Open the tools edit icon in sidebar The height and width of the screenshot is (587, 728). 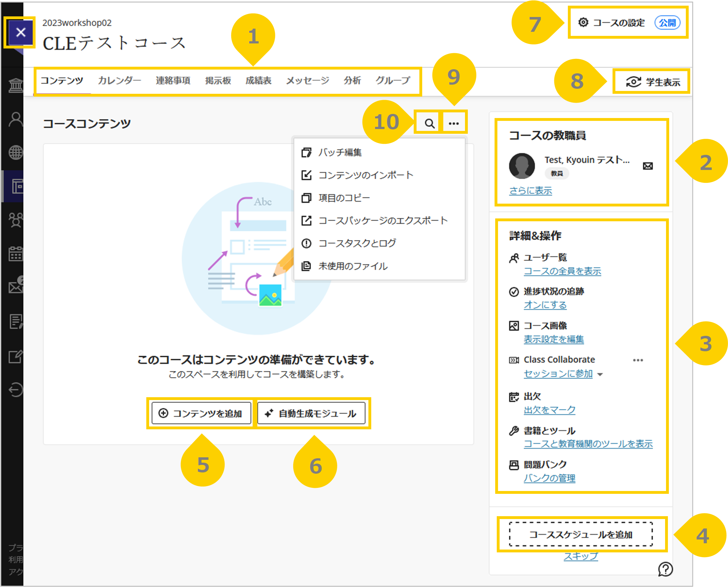coord(15,356)
